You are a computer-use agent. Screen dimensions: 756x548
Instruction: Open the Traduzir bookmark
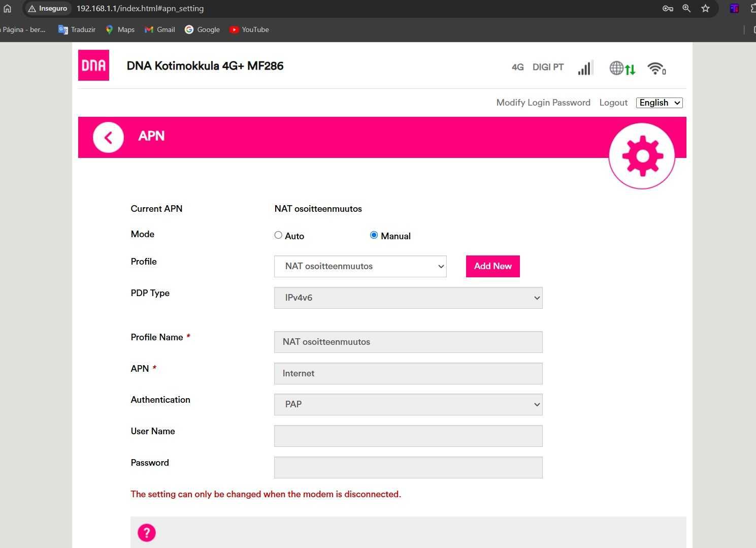pos(77,29)
